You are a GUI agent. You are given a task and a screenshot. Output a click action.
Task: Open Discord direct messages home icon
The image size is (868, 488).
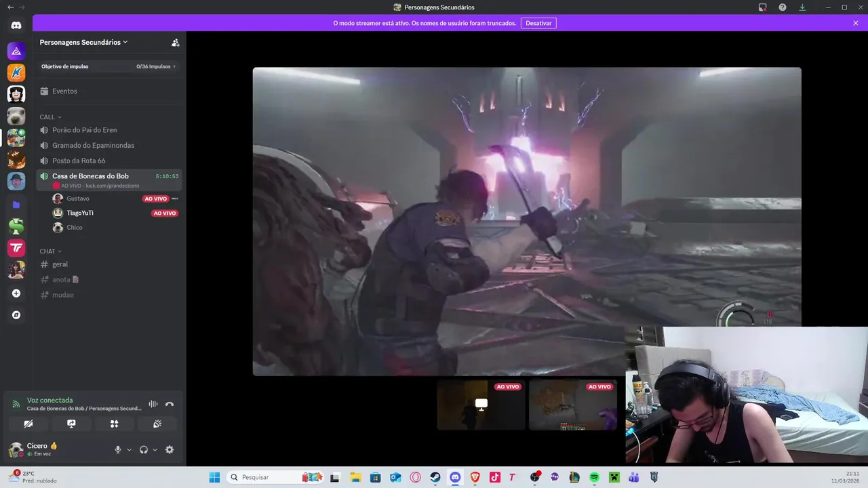(x=16, y=26)
